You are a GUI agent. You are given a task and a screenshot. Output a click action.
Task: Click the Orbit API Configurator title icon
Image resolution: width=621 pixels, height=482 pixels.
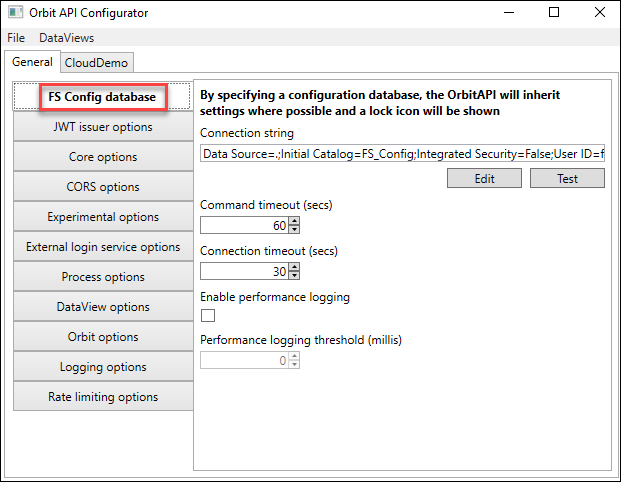click(x=15, y=12)
